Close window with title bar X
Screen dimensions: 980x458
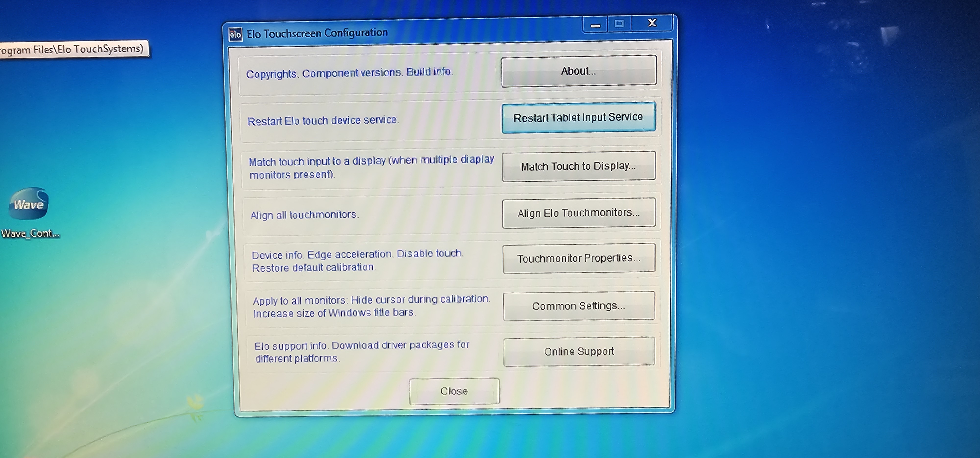[x=652, y=23]
